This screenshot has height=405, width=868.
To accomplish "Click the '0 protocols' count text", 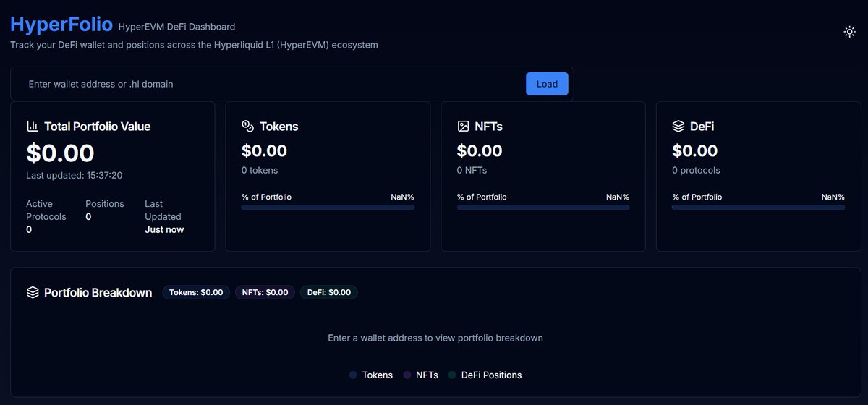I will (696, 171).
